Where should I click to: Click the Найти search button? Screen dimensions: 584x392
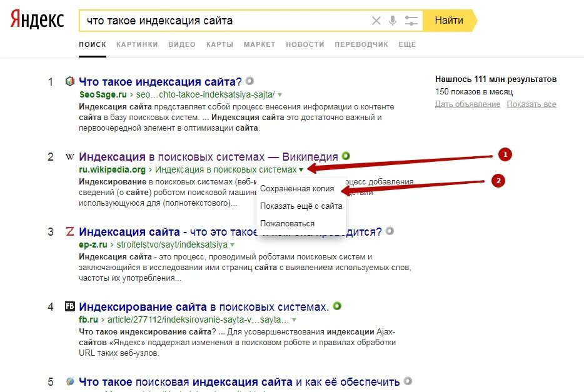(x=450, y=21)
